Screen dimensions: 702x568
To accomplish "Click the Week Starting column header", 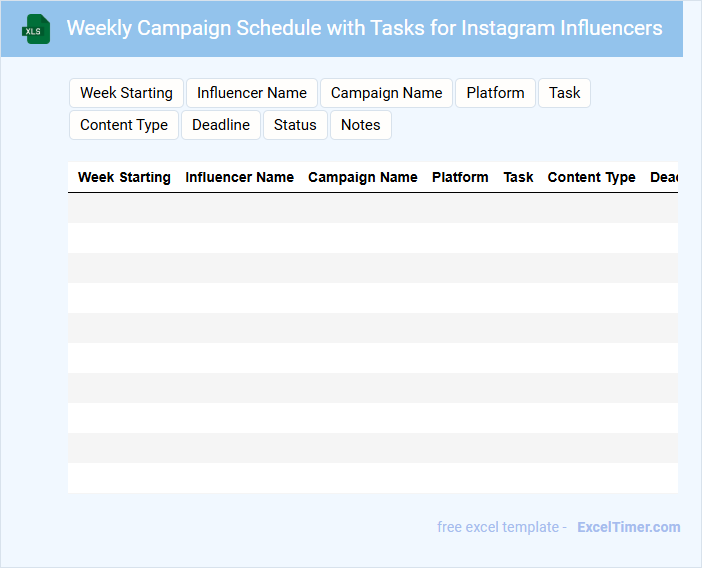I will coord(124,177).
